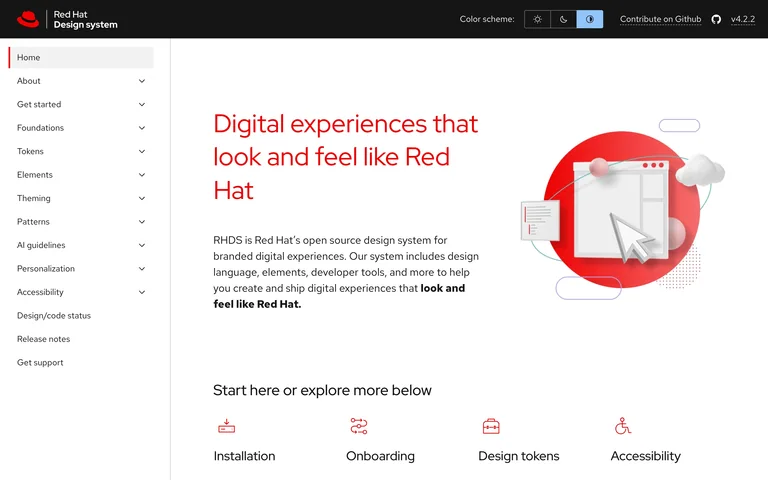Switch to dark color scheme
The width and height of the screenshot is (768, 480).
[x=563, y=19]
